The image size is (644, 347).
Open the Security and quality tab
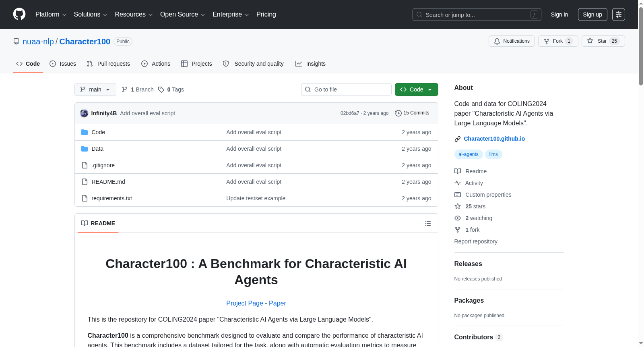253,64
